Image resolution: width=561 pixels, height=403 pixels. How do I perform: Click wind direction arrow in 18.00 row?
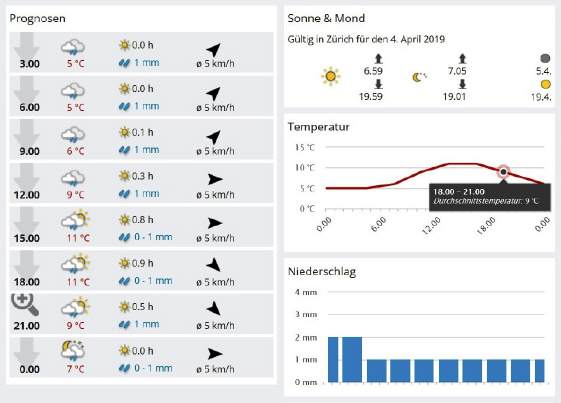(x=214, y=265)
